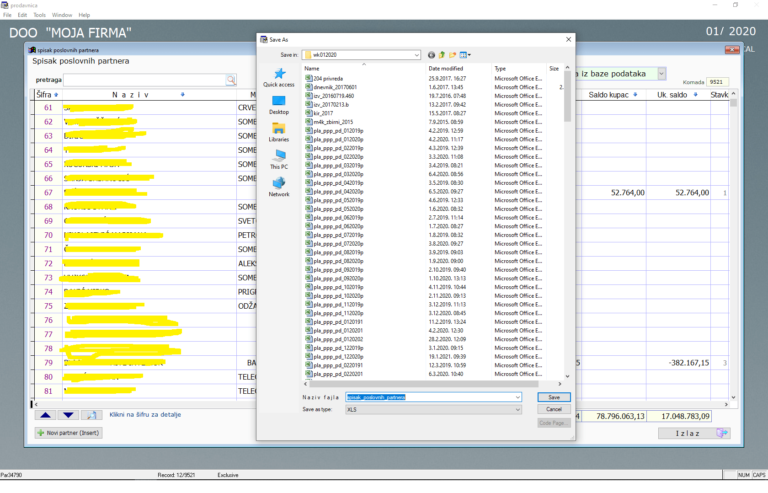Click the blue up arrow under the partner list
The width and height of the screenshot is (768, 493).
[45, 415]
